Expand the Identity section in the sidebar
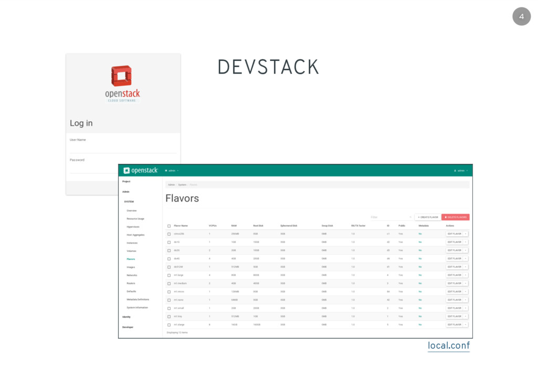 coord(126,317)
